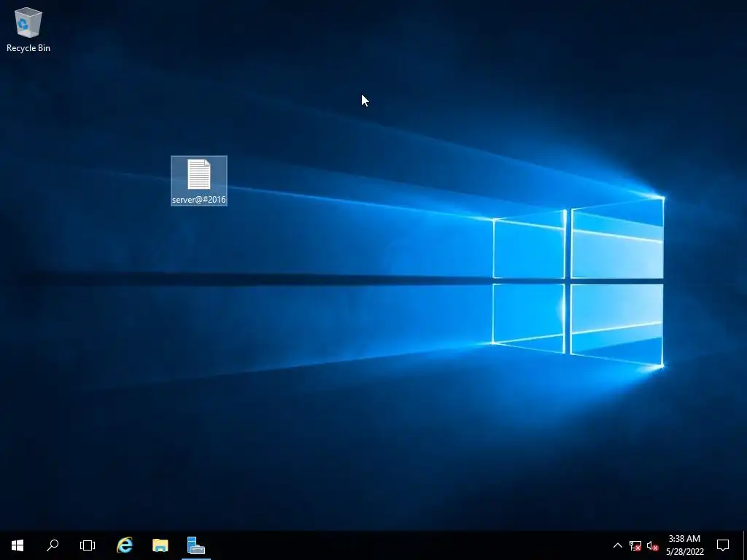Viewport: 747px width, 560px height.
Task: Open the network status tray icon
Action: (635, 545)
